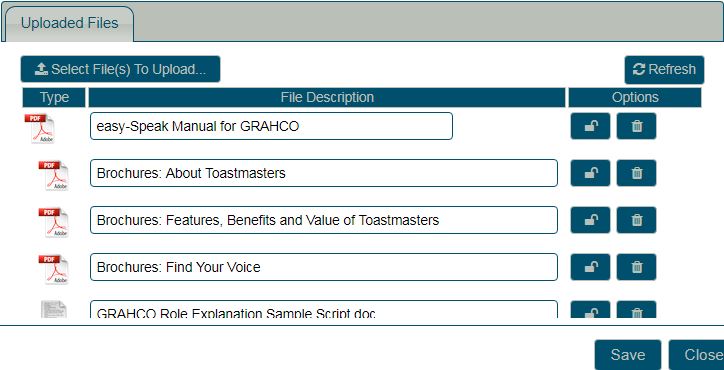Click the Type column header
The image size is (724, 370).
pos(54,97)
